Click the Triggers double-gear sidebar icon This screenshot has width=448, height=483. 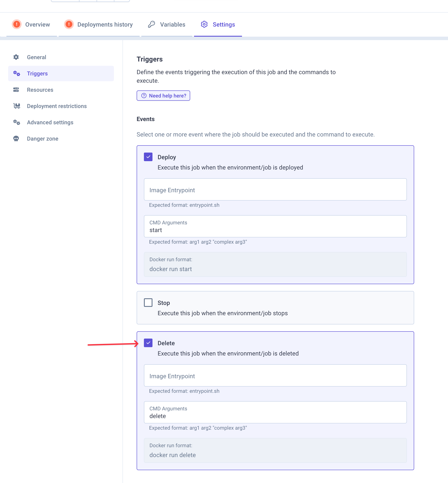(16, 73)
